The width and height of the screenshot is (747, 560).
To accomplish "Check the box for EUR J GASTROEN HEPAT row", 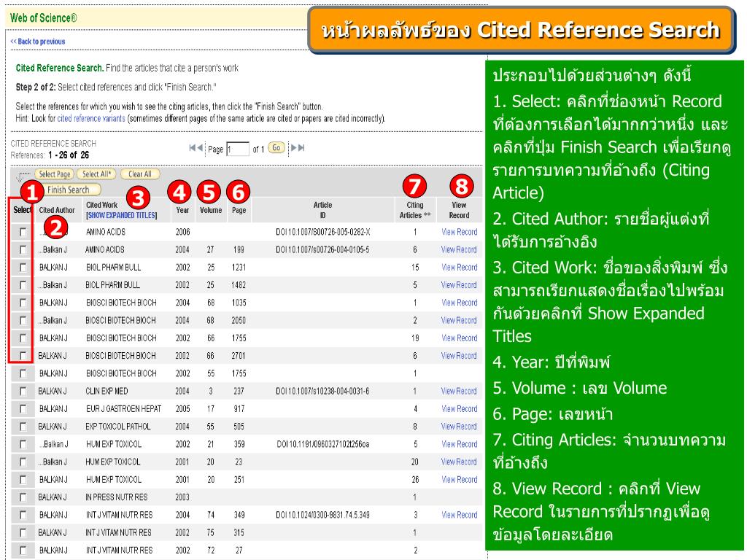I will click(23, 408).
